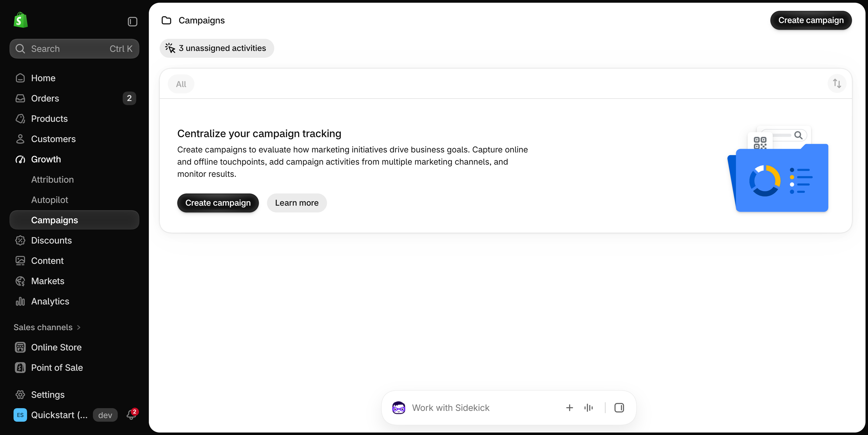Open the Content label
Screen dimensions: 868x435
pos(47,261)
